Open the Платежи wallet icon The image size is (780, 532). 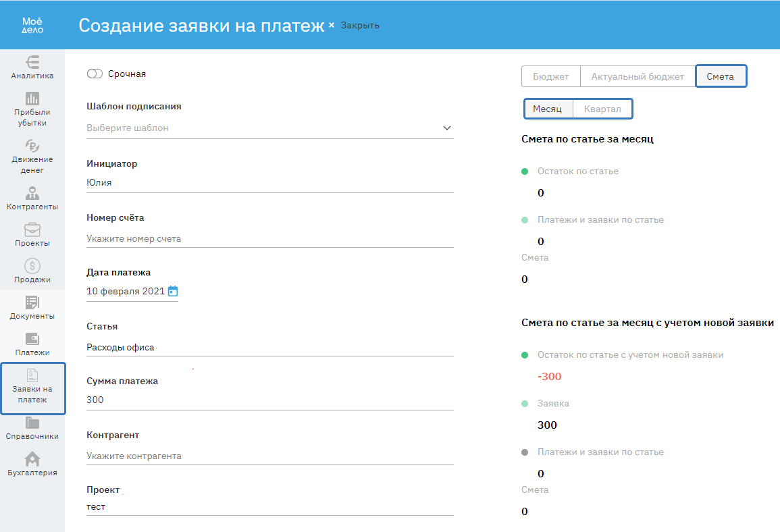click(x=32, y=339)
